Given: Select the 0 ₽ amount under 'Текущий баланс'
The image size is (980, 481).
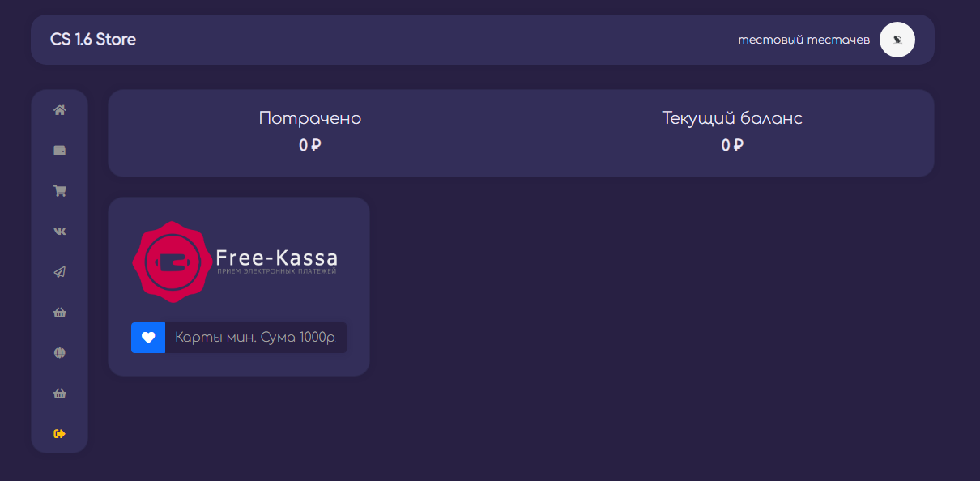Looking at the screenshot, I should pyautogui.click(x=732, y=146).
